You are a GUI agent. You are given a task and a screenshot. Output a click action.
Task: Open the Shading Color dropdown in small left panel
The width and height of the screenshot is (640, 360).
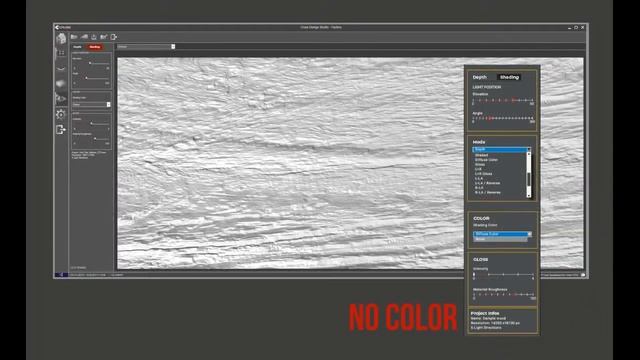tap(91, 104)
